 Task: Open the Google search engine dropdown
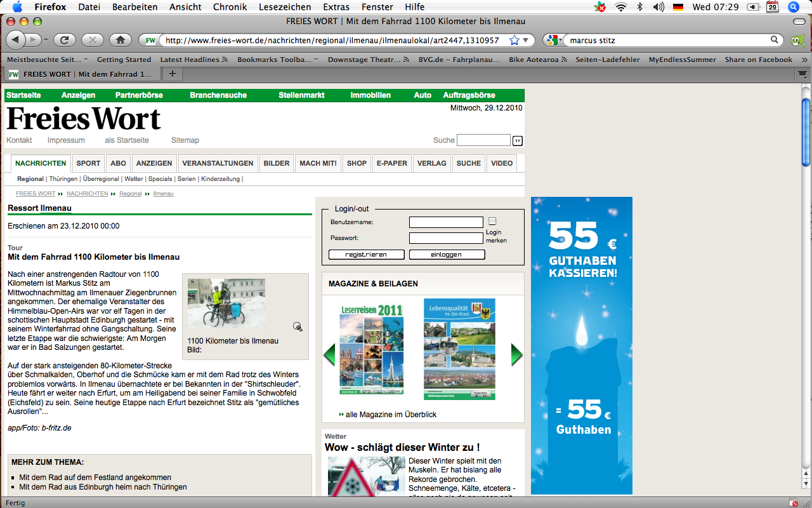tap(554, 40)
